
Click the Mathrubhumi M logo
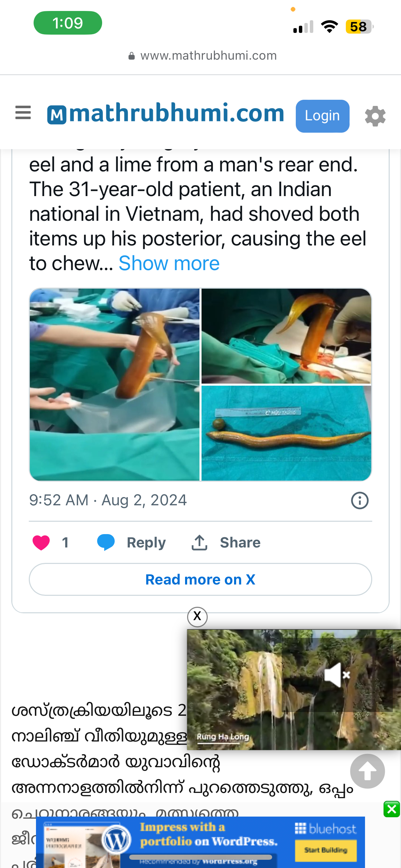(57, 115)
